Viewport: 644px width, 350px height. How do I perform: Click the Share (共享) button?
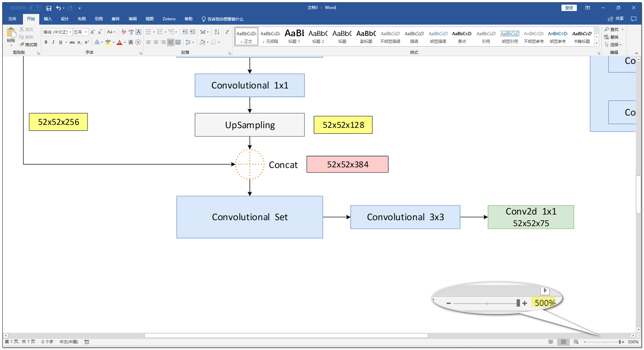616,19
